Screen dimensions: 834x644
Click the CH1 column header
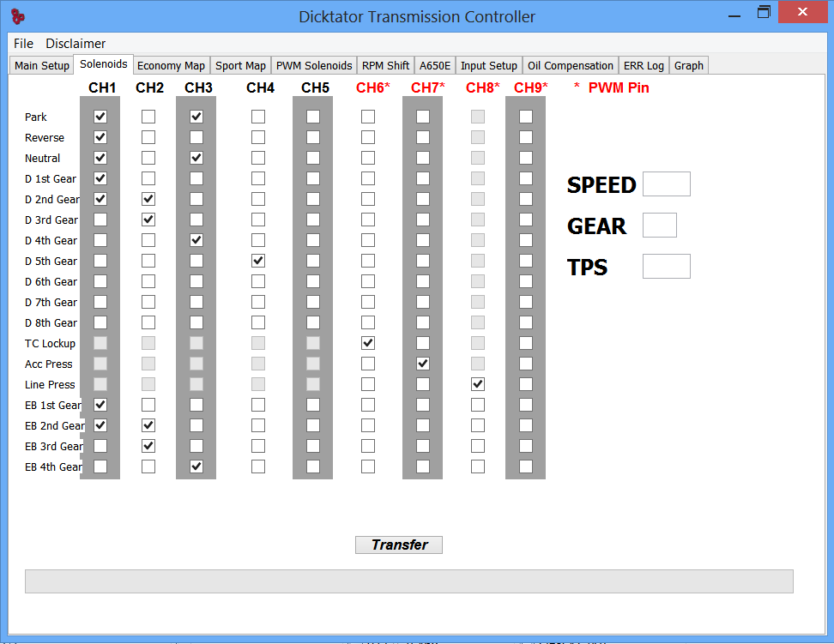pyautogui.click(x=102, y=87)
